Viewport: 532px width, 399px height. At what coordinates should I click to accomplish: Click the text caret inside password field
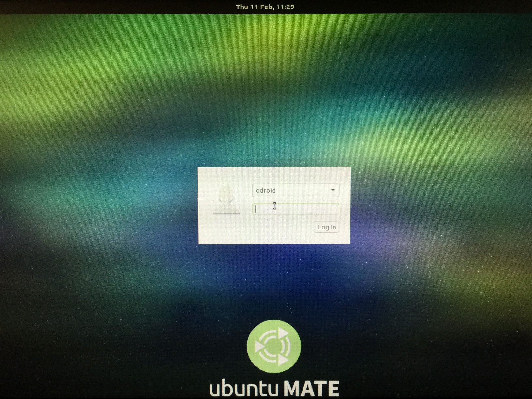coord(256,209)
